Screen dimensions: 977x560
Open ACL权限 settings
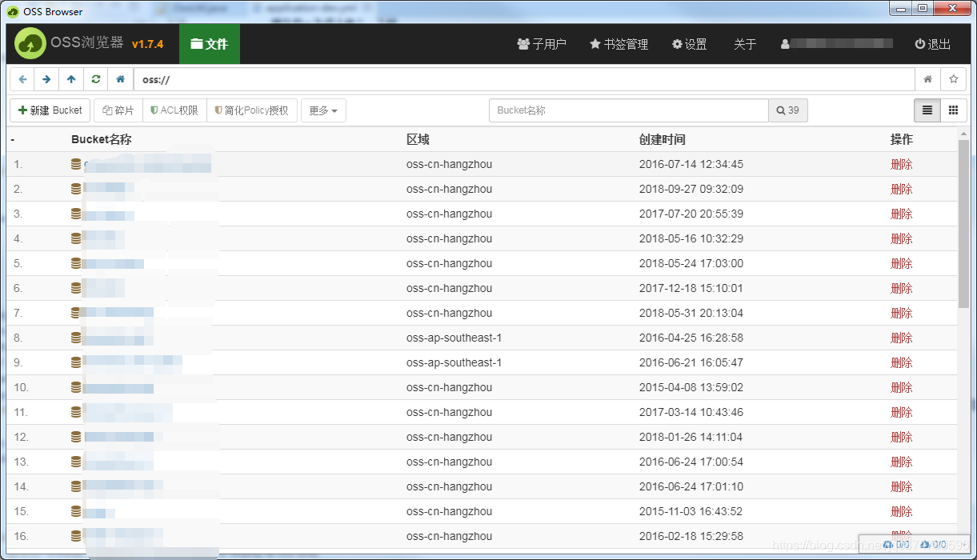click(174, 110)
